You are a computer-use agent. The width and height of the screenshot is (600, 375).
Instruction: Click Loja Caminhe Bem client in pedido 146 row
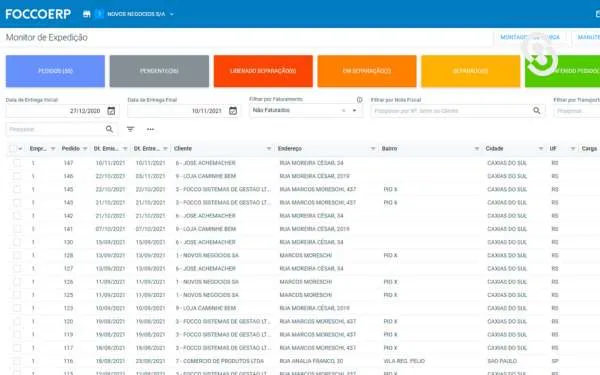(206, 176)
